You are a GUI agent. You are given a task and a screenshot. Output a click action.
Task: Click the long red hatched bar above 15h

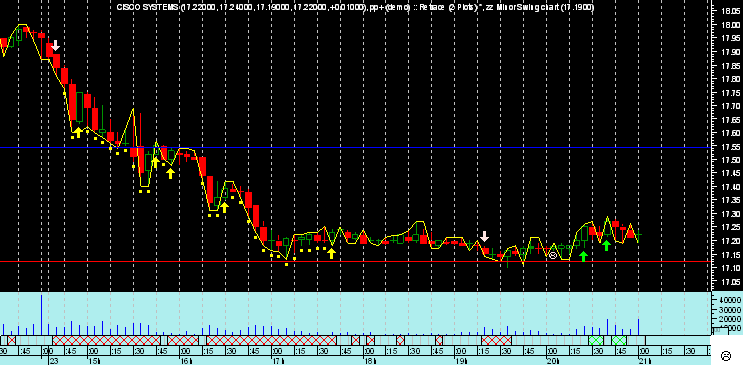point(106,340)
